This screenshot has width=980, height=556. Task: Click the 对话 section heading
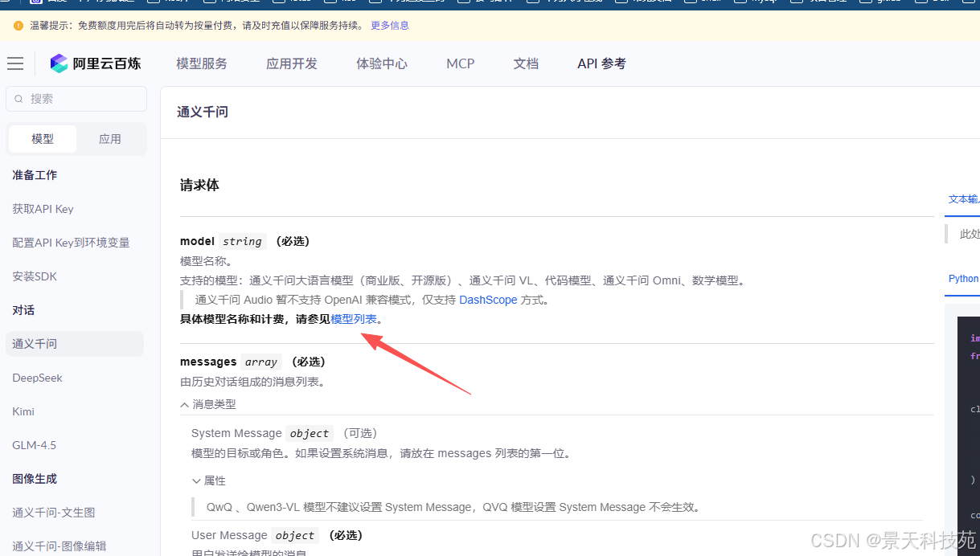tap(23, 310)
